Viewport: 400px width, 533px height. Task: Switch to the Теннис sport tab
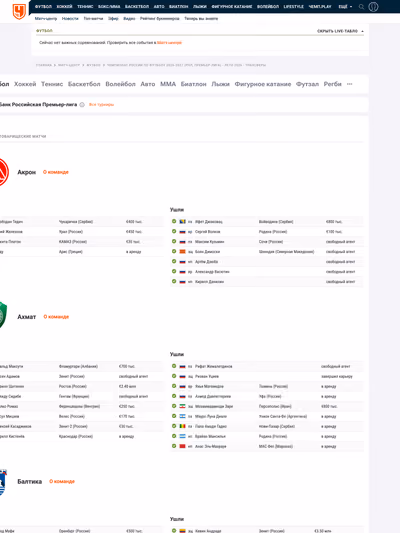pos(52,84)
